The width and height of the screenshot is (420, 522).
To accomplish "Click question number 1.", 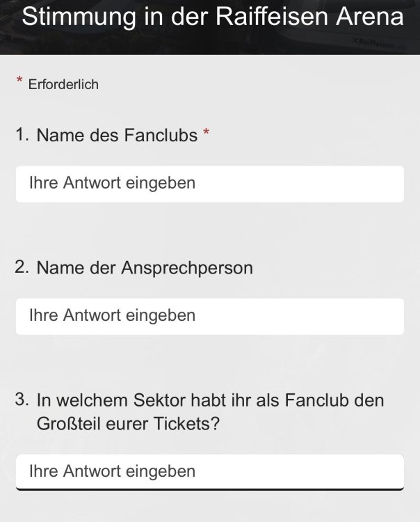I will 22,135.
